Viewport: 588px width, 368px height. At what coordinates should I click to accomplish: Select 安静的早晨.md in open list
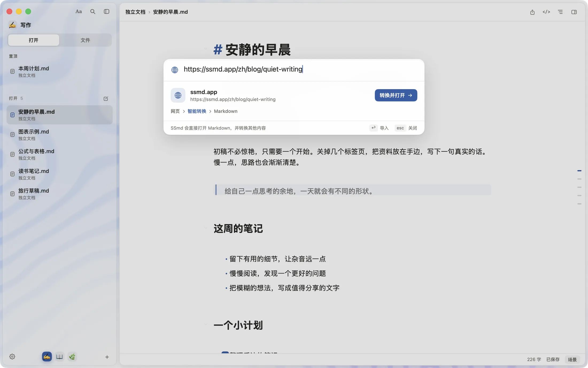(x=59, y=115)
